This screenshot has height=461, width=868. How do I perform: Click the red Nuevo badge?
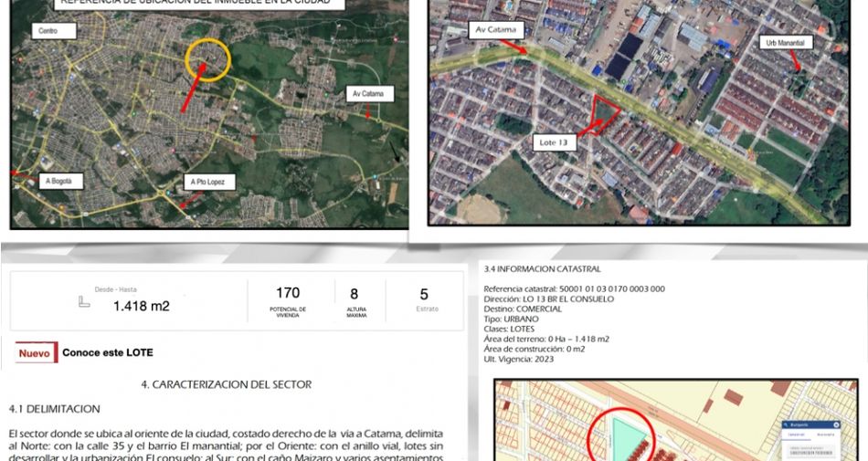tap(36, 352)
